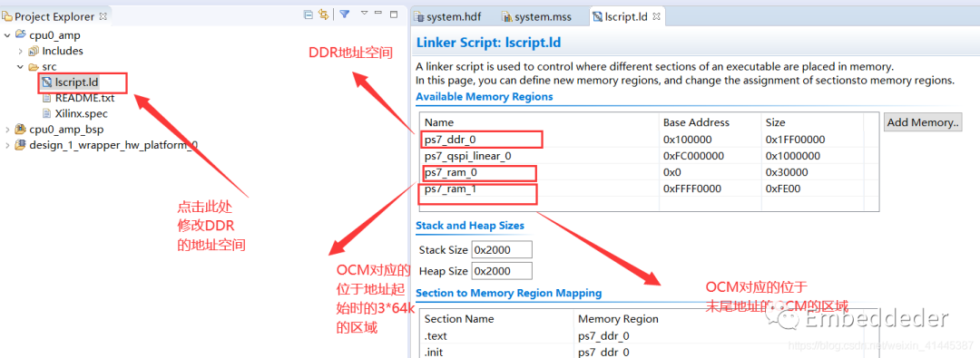Expand the design_1_wrapper_hw_platform_0 project
Image resolution: width=980 pixels, height=358 pixels.
point(7,145)
